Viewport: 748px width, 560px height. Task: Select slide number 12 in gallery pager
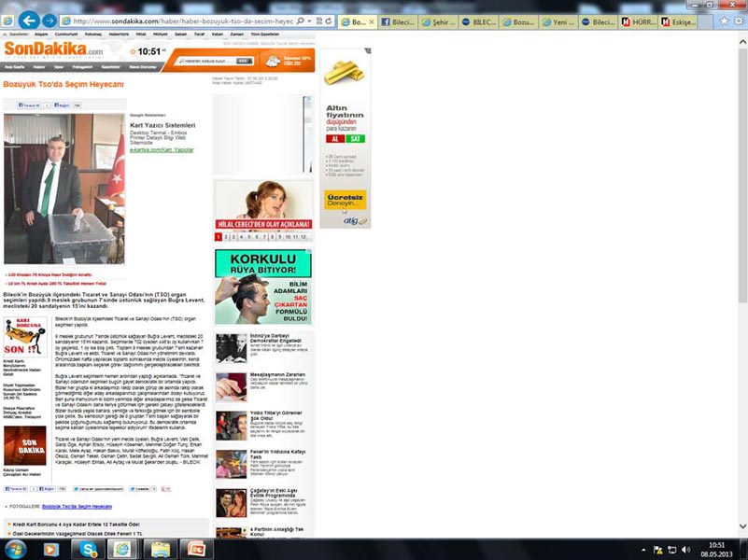click(303, 237)
